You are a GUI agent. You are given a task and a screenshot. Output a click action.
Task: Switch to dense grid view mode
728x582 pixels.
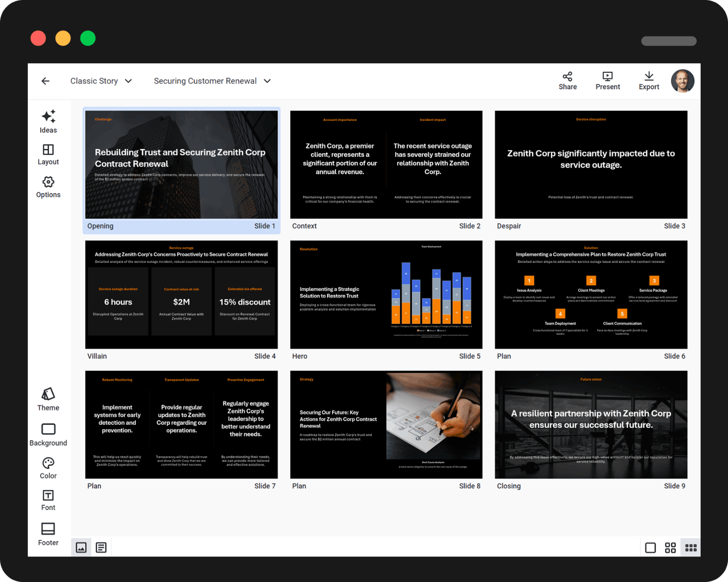[690, 547]
